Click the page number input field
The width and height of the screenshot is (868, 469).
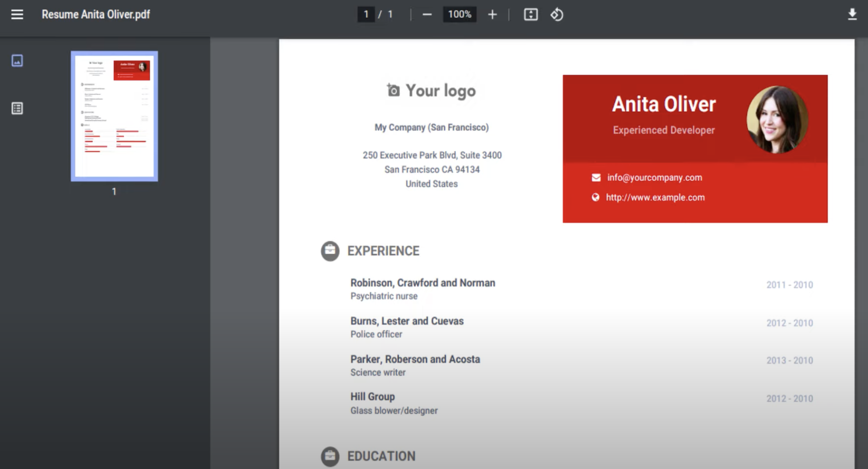366,14
